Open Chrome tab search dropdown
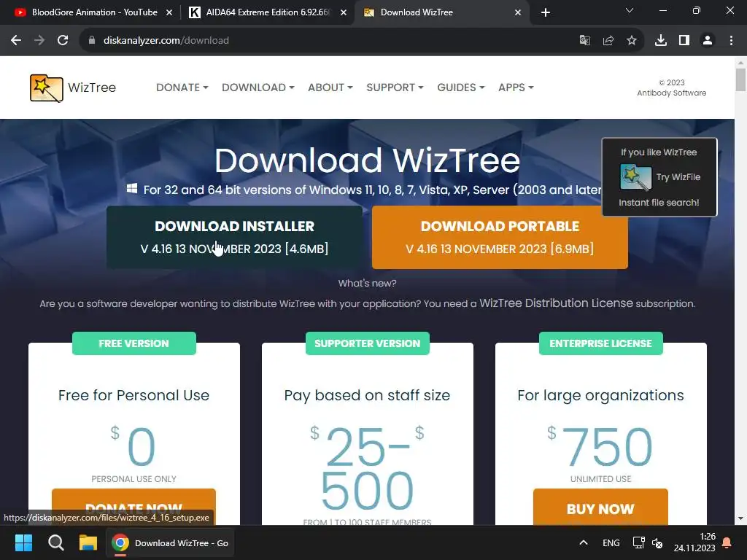 click(630, 10)
